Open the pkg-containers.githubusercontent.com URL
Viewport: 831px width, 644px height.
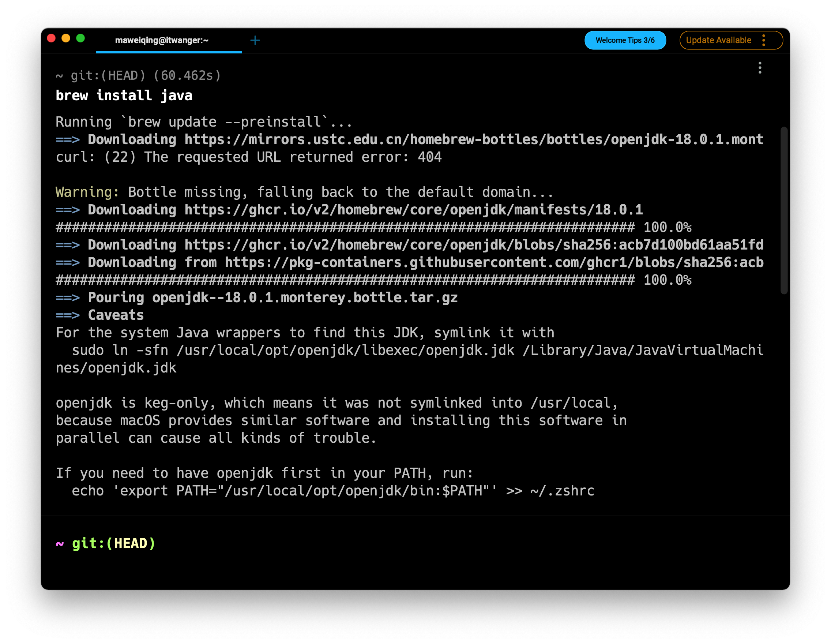tap(493, 263)
